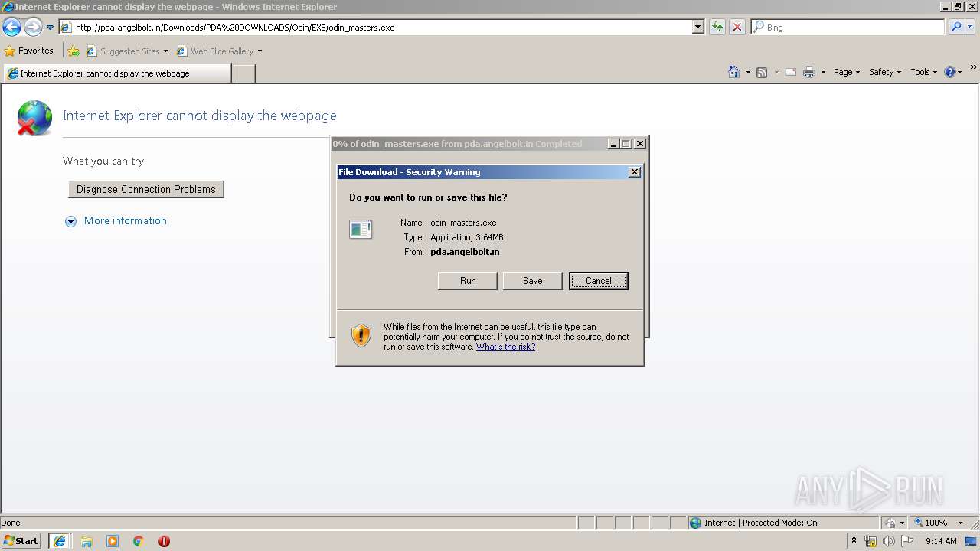The width and height of the screenshot is (980, 551).
Task: Expand the address bar history dropdown
Action: point(697,28)
